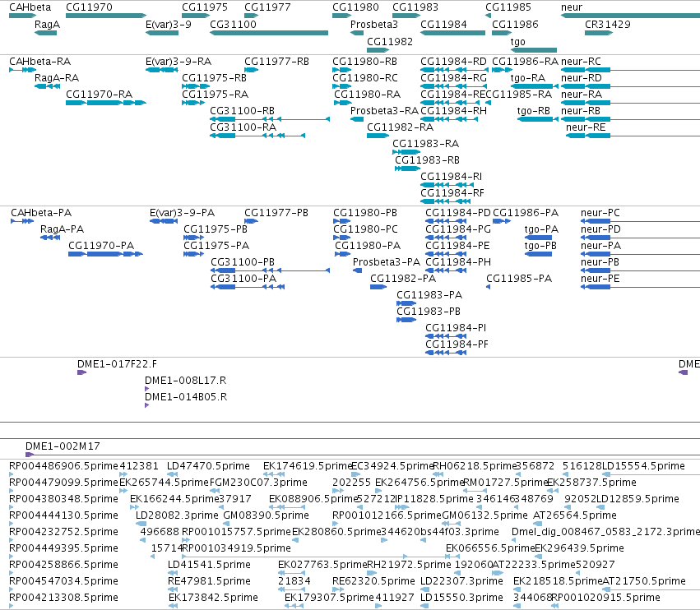Select protein tgo-PA
Screen dimensions: 700x610
541,229
